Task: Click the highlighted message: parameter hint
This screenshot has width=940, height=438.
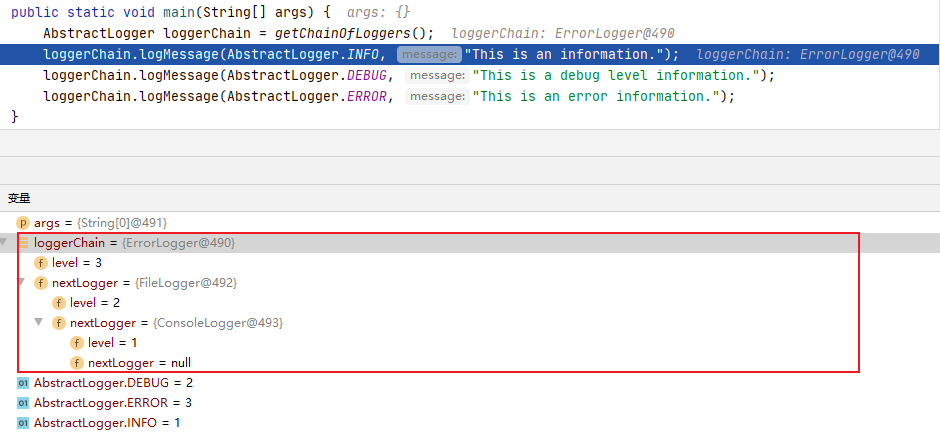Action: click(x=429, y=54)
